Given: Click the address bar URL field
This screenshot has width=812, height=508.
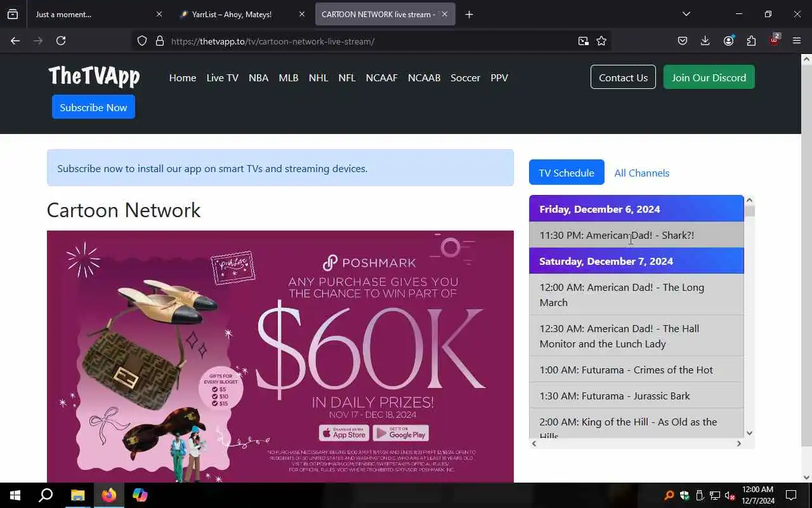Looking at the screenshot, I should pyautogui.click(x=371, y=41).
